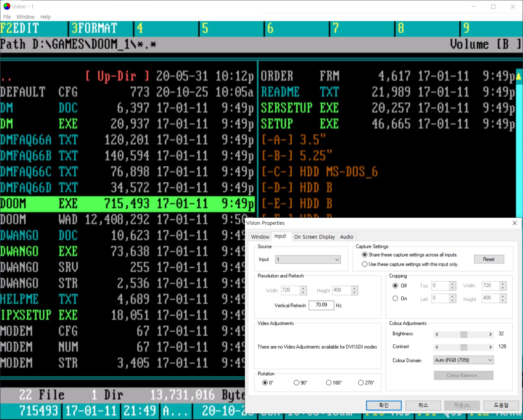Select the DWANGO SRV file row

point(123,268)
